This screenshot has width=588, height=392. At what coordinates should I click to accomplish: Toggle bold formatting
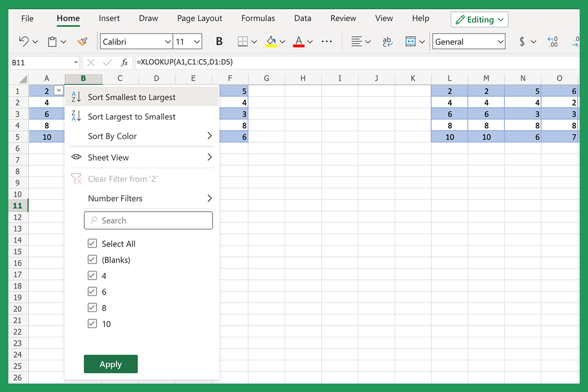click(219, 41)
